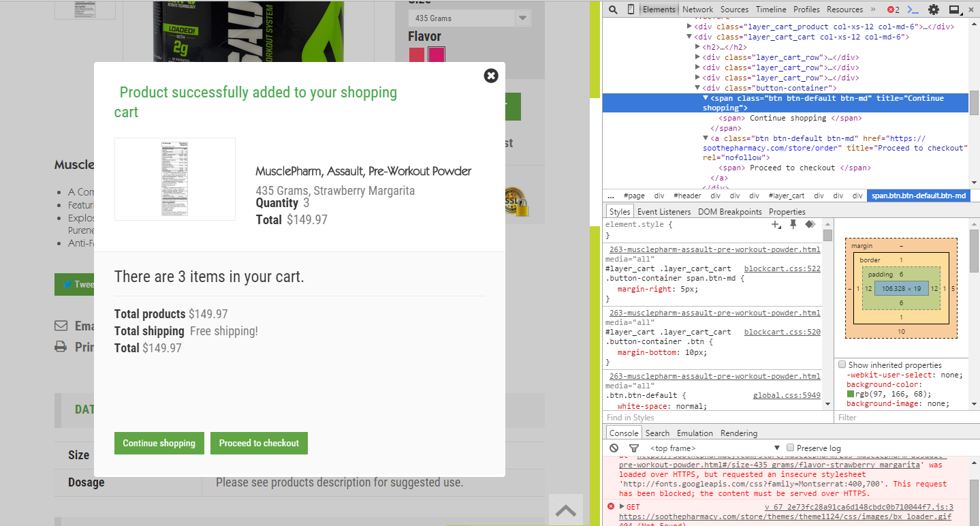Click the MusclePharm, Assault, Pre-Workout Powder title
This screenshot has width=980, height=526.
364,171
